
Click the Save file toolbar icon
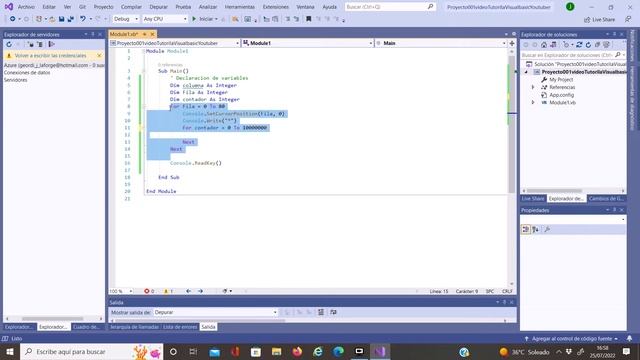pyautogui.click(x=61, y=19)
